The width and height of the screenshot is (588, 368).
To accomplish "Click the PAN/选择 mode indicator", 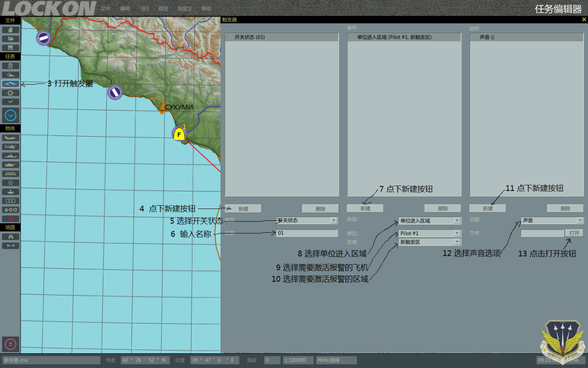I will coord(336,360).
